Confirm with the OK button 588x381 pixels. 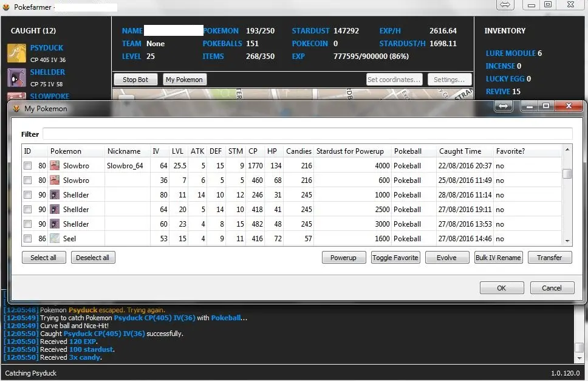(501, 288)
